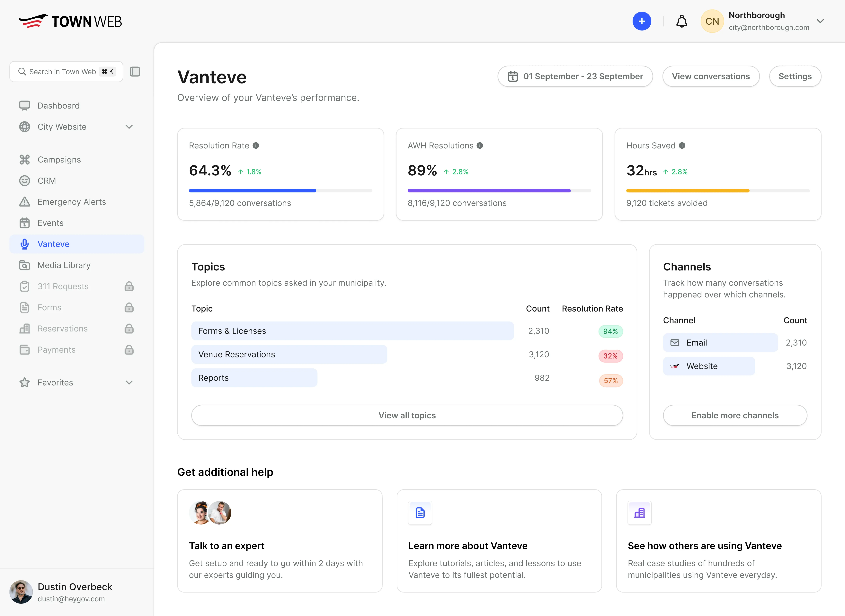Click the blue plus create button
The width and height of the screenshot is (845, 616).
pos(641,21)
